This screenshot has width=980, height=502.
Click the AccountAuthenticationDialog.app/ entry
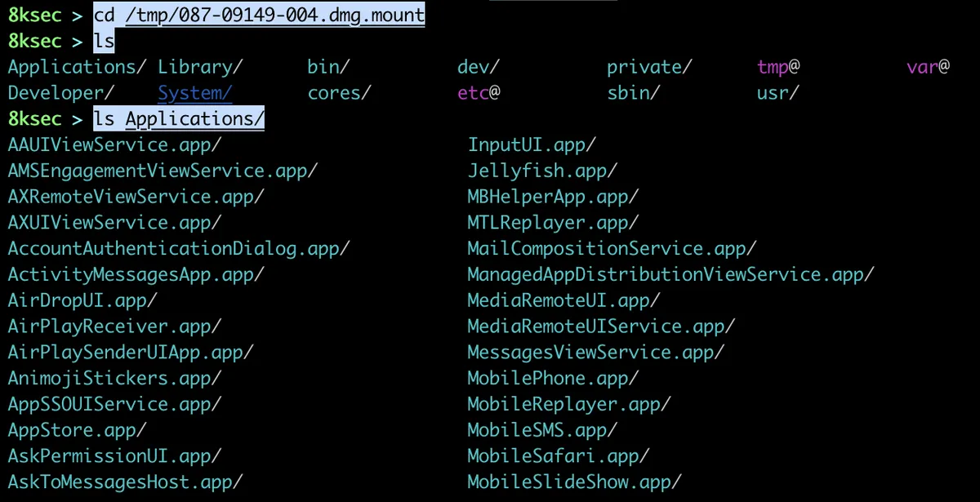pyautogui.click(x=179, y=248)
